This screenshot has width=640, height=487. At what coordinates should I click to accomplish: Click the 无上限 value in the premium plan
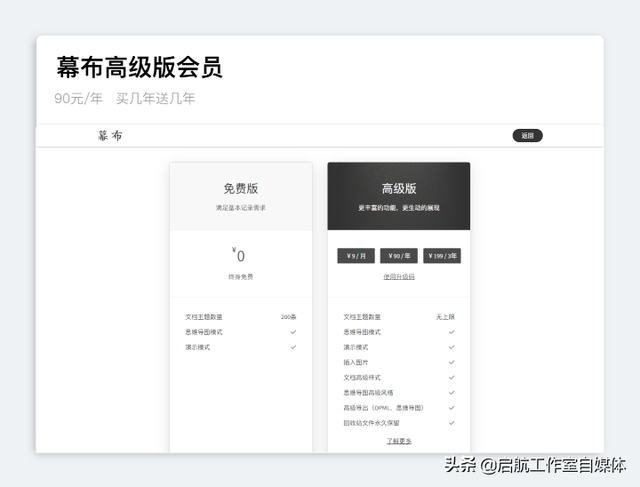(x=445, y=317)
